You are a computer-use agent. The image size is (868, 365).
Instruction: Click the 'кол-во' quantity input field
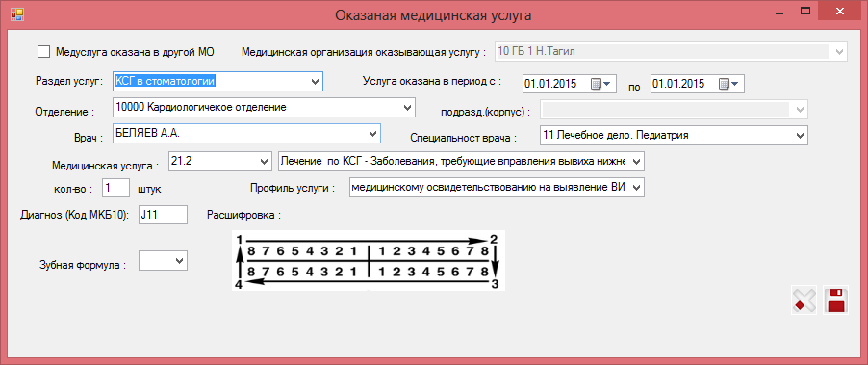pos(116,188)
